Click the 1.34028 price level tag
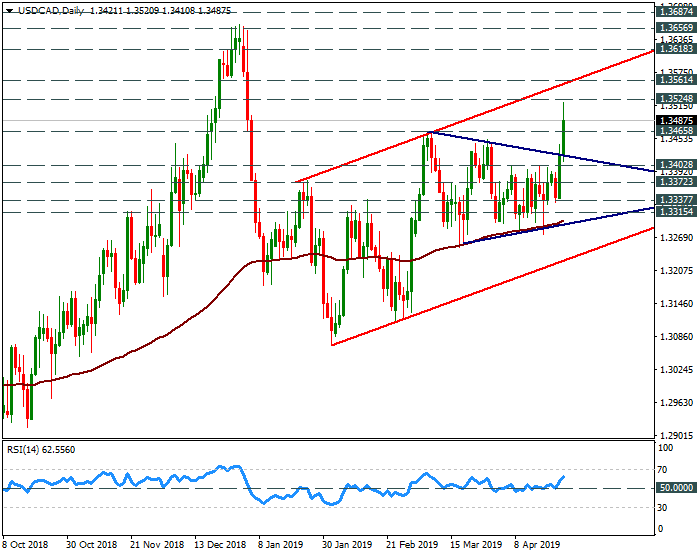The width and height of the screenshot is (700, 556). 676,165
